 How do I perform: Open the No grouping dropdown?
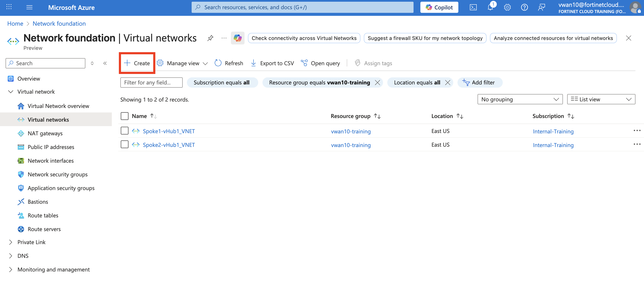(520, 99)
